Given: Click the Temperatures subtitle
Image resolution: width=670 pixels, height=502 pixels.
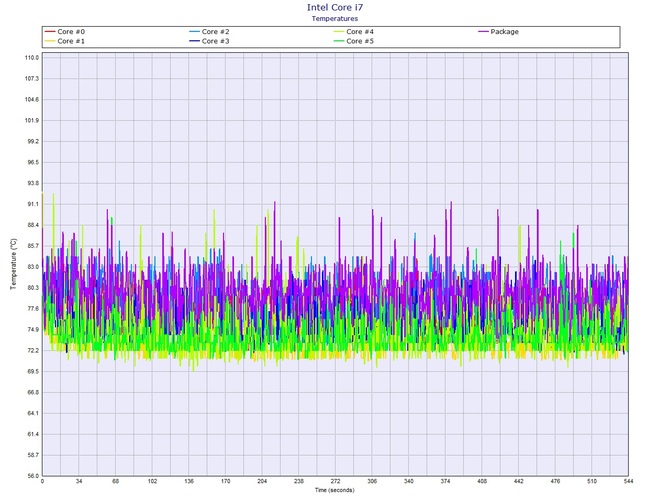Looking at the screenshot, I should click(x=335, y=18).
